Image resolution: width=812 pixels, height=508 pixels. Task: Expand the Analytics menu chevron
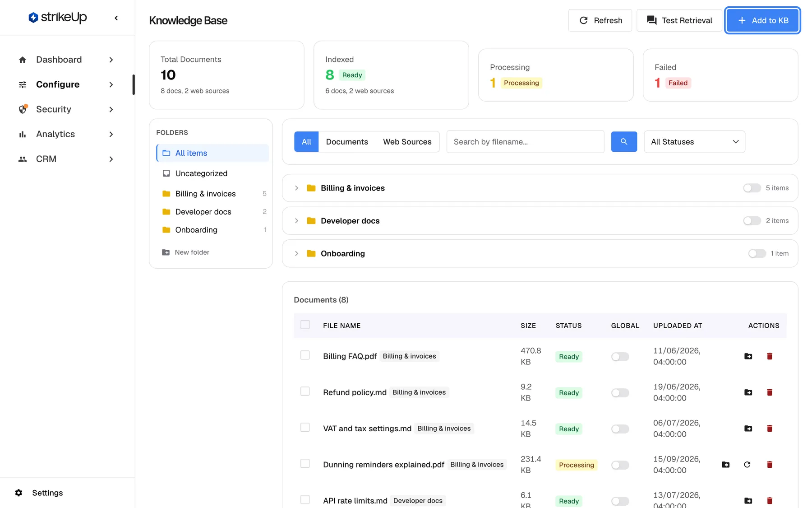click(x=111, y=134)
